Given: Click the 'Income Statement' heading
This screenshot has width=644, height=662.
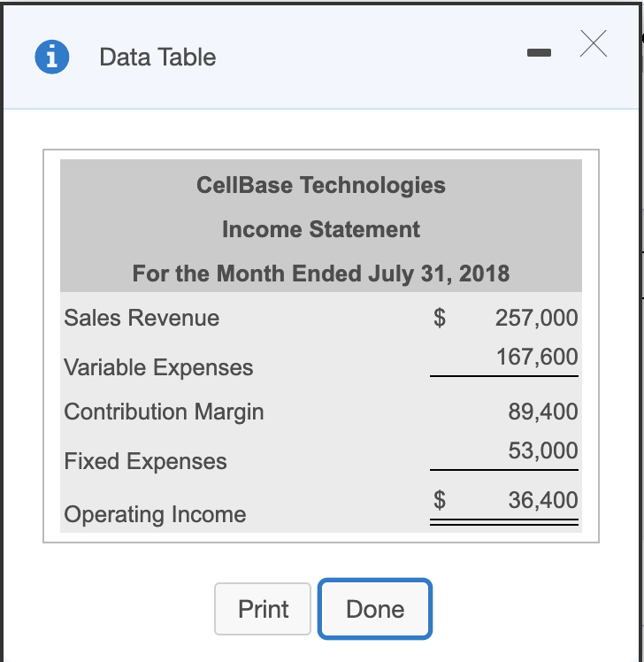Looking at the screenshot, I should [321, 229].
